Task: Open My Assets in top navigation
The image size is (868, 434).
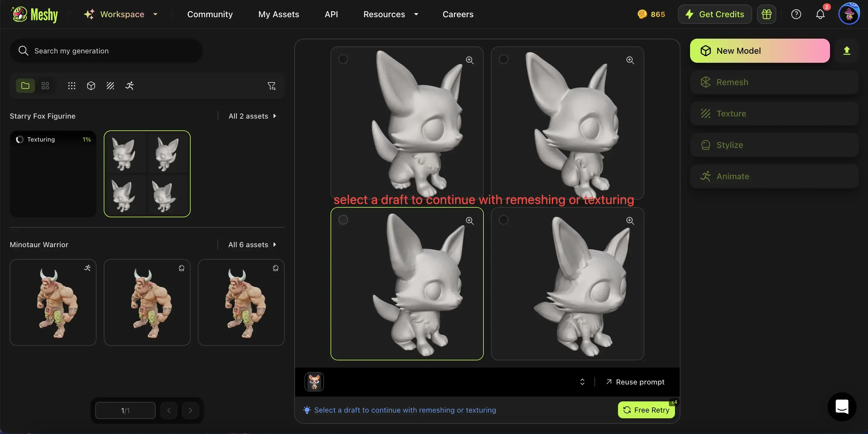Action: click(278, 14)
